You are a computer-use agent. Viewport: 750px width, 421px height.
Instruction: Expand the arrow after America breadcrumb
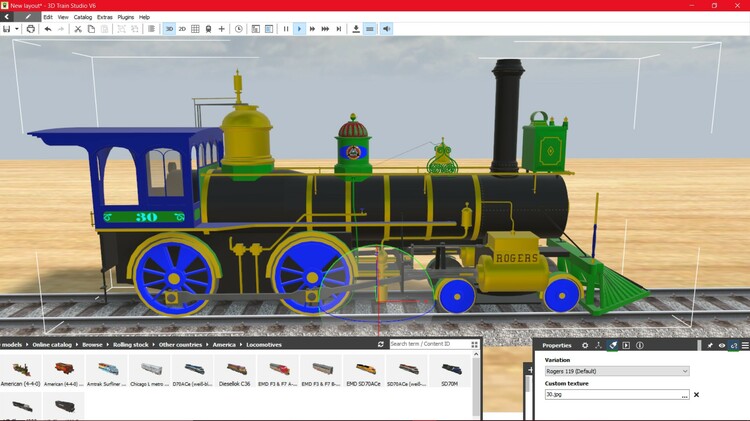(241, 344)
